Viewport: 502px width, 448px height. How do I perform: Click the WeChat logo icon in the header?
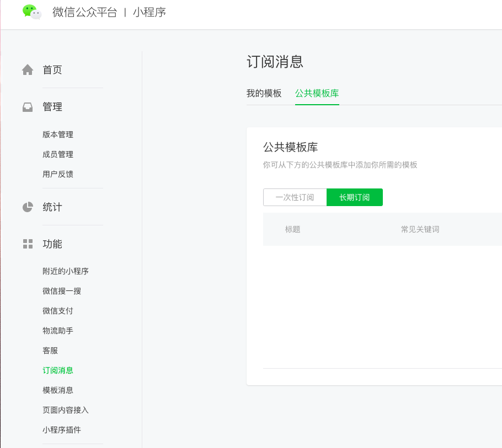[x=31, y=12]
